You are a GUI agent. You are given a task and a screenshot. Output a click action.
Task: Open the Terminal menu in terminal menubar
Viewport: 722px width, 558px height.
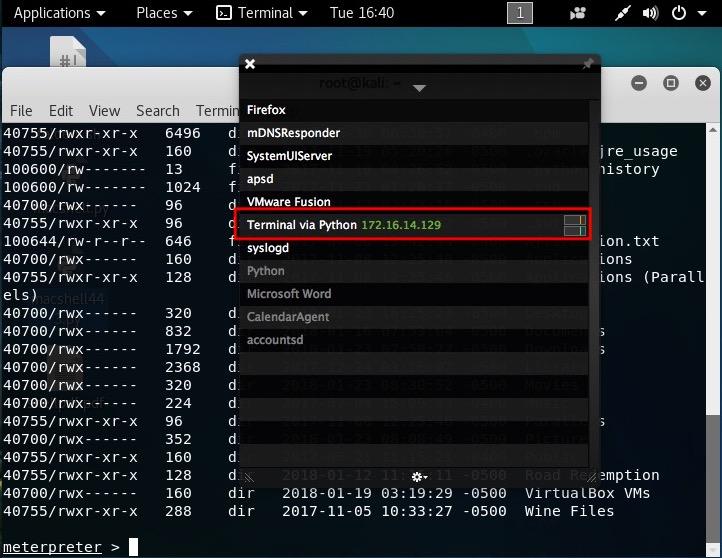(217, 111)
